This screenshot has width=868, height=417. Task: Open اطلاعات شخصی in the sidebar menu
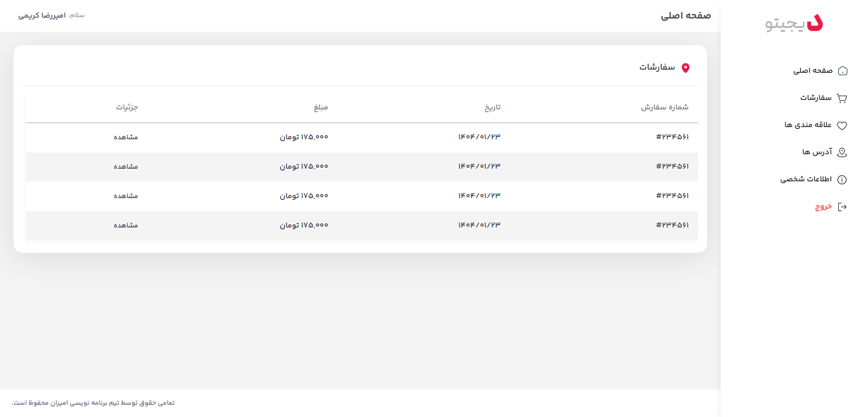pyautogui.click(x=806, y=179)
